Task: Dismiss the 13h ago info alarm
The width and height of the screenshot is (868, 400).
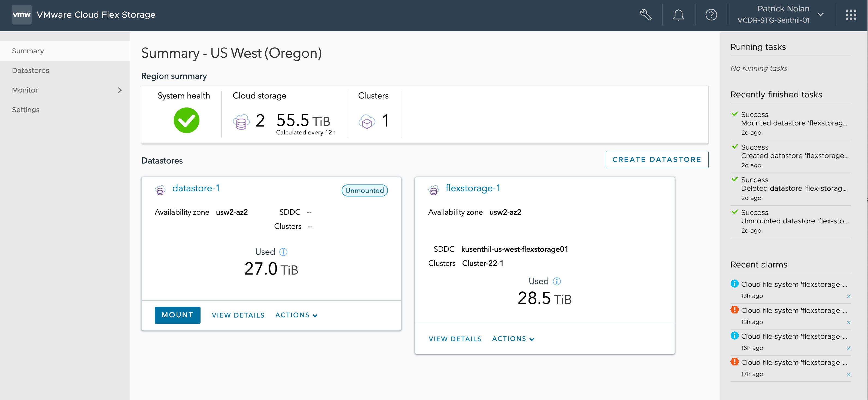Action: point(849,296)
